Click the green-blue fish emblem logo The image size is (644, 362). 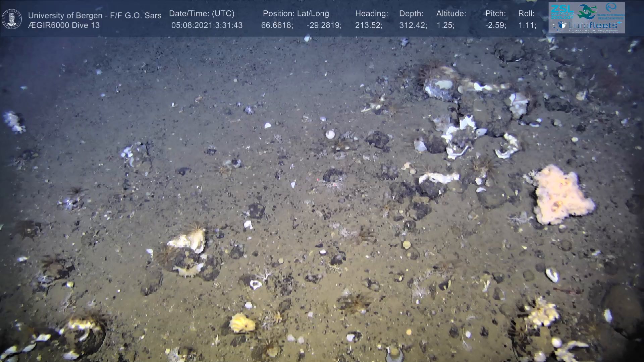pyautogui.click(x=587, y=12)
